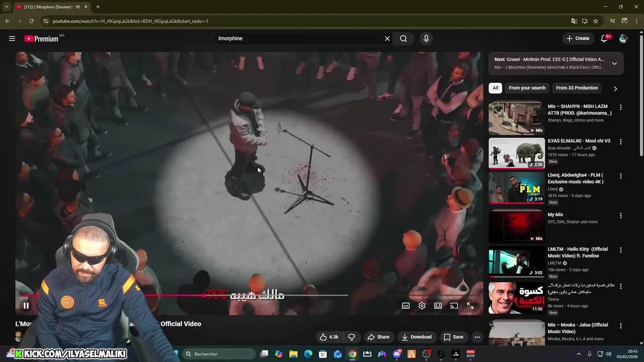Image resolution: width=644 pixels, height=362 pixels.
Task: Open media controls in Chrome toolbar
Action: point(612,21)
